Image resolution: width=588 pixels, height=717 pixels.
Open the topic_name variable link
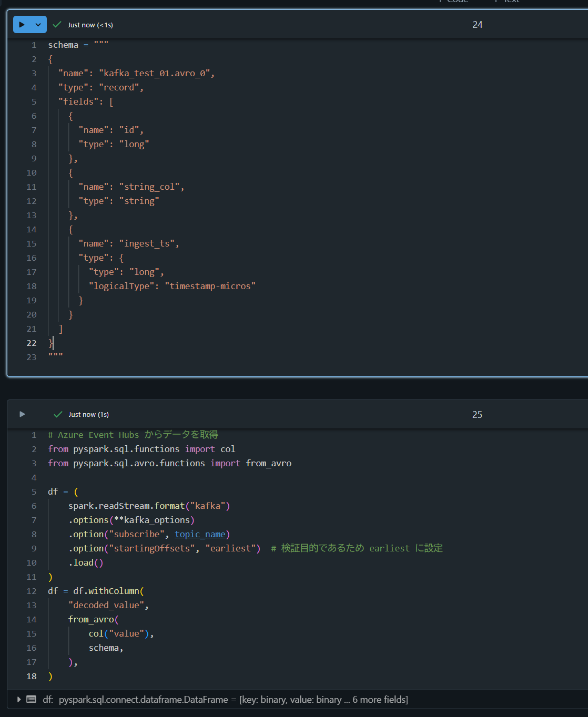point(200,534)
